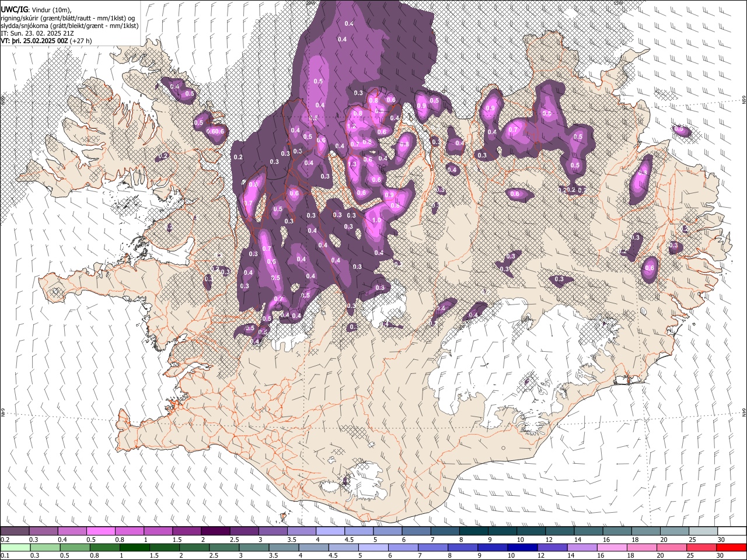The image size is (747, 560).
Task: Click the 'UWC/IG: Vindur (10m)' title text
Action: [36, 9]
